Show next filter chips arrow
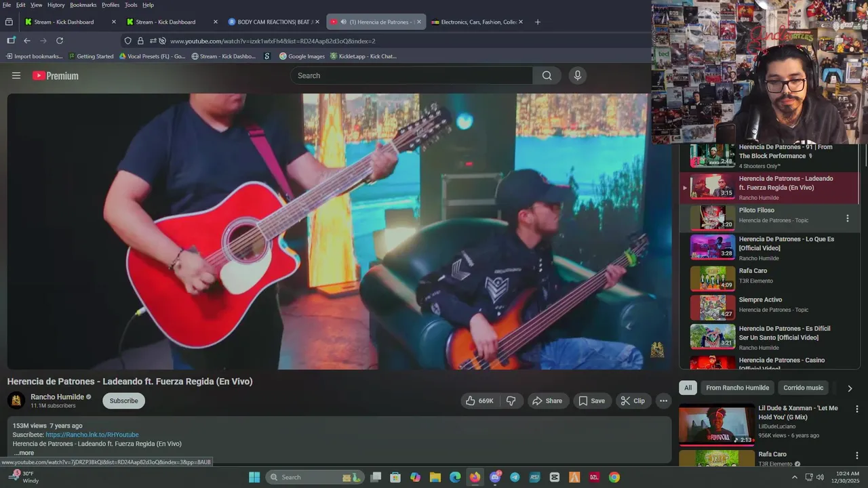The image size is (868, 488). tap(850, 388)
